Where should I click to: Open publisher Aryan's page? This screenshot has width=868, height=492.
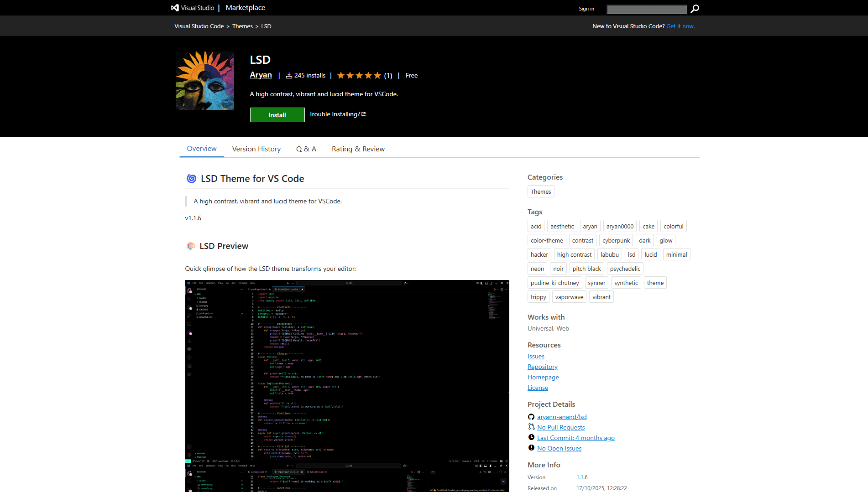coord(261,75)
